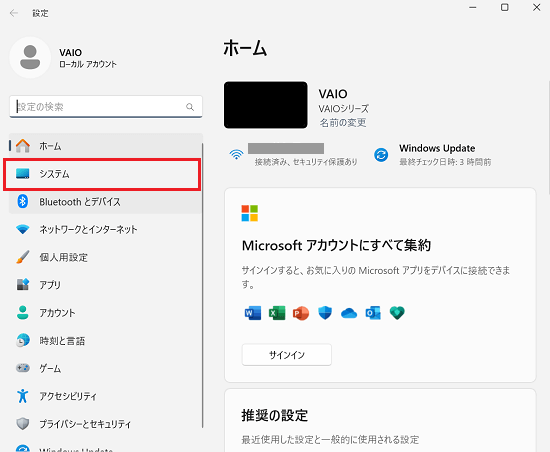Screen dimensions: 550x452
Task: Open アカウント settings page
Action: tap(106, 312)
